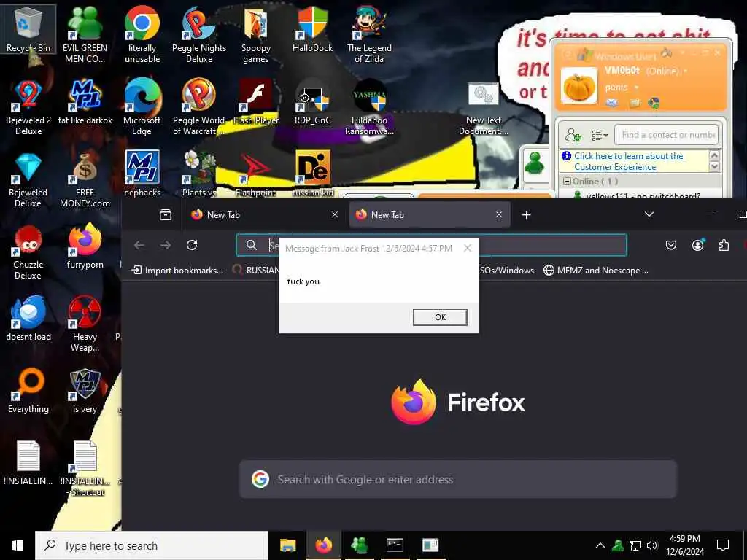Launch the Plants vs shortcut
Screen dimensions: 747x560
199,174
